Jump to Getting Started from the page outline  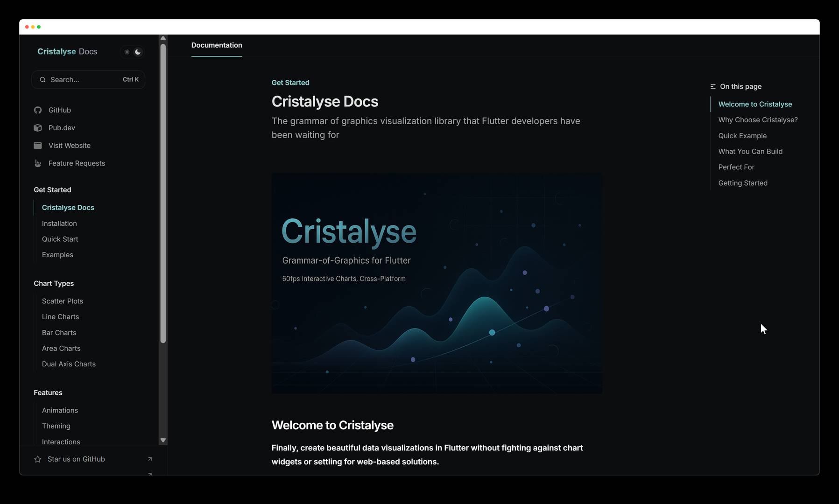click(743, 183)
